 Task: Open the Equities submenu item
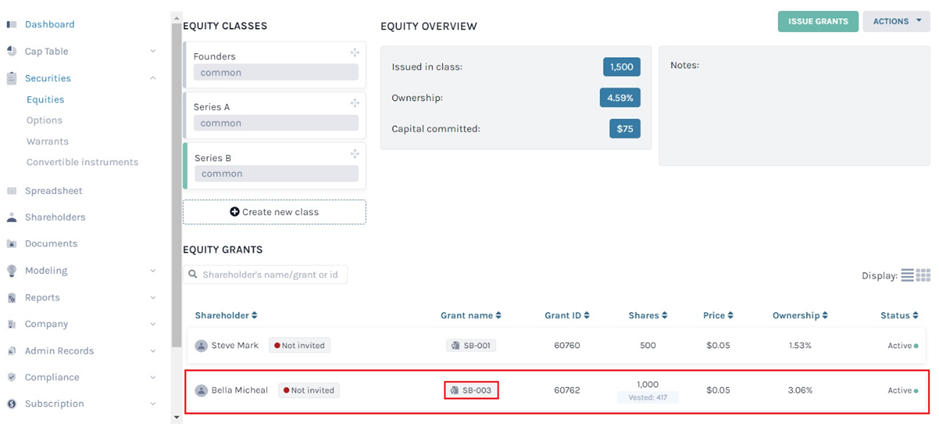(x=45, y=99)
